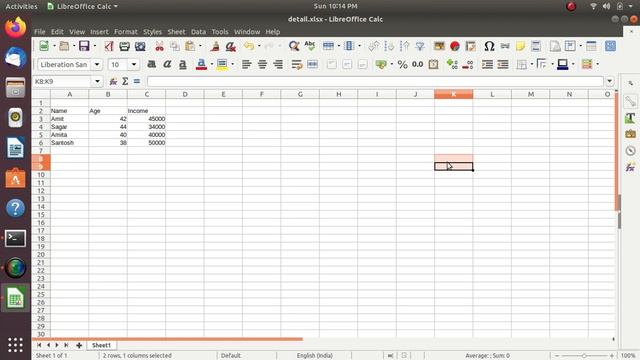Click the zoom slider in status bar
Screen dimensions: 640x360
click(x=584, y=356)
